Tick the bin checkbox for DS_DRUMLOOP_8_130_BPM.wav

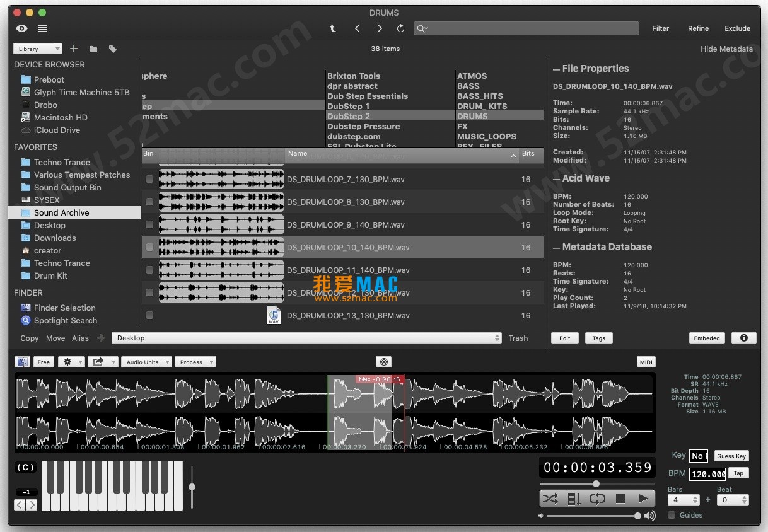tap(149, 202)
